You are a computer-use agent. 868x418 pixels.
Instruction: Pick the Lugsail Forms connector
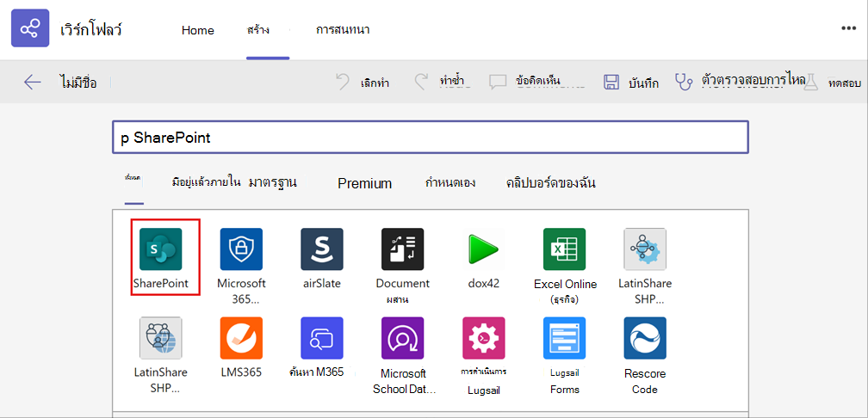click(x=565, y=338)
